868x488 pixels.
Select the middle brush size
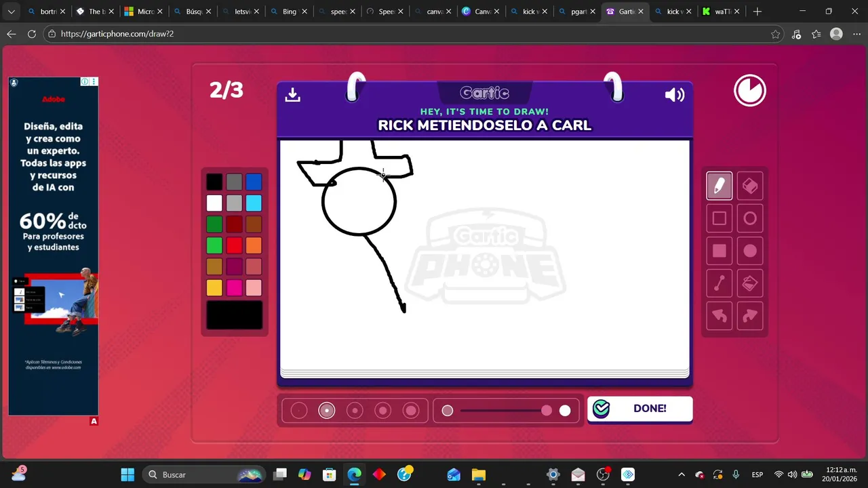(355, 411)
